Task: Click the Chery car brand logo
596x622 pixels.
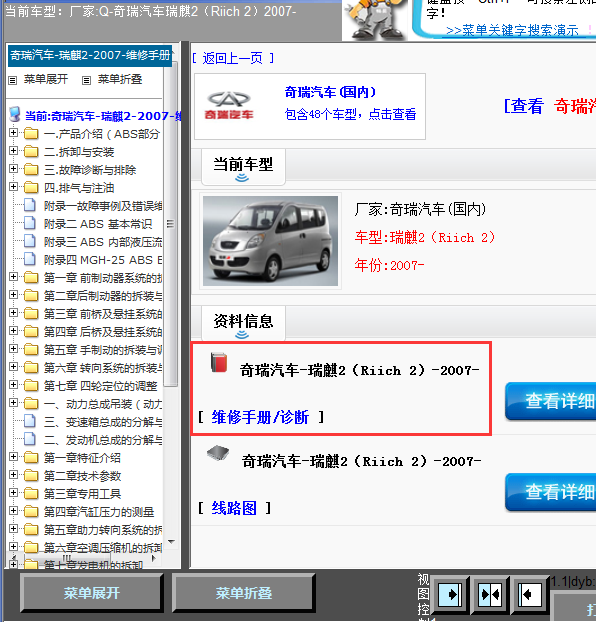Action: 229,105
